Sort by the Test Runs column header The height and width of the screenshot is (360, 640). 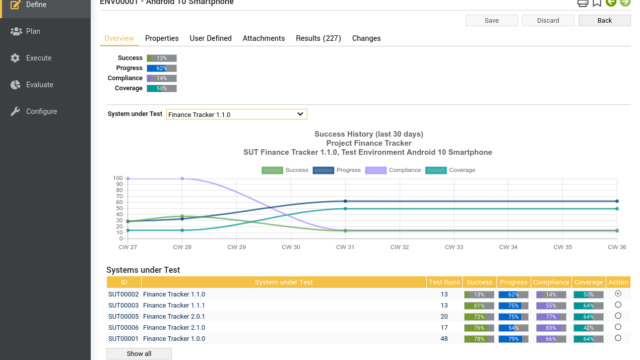pos(444,282)
